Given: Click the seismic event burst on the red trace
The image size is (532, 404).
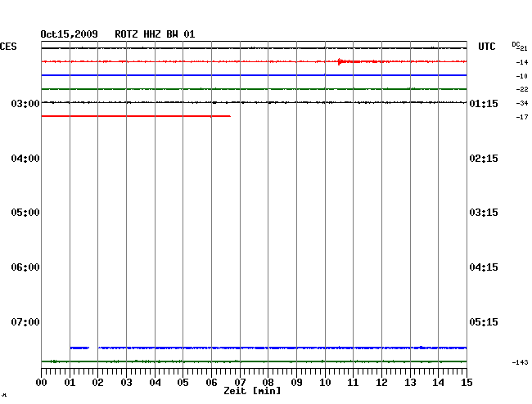Looking at the screenshot, I should [x=340, y=61].
